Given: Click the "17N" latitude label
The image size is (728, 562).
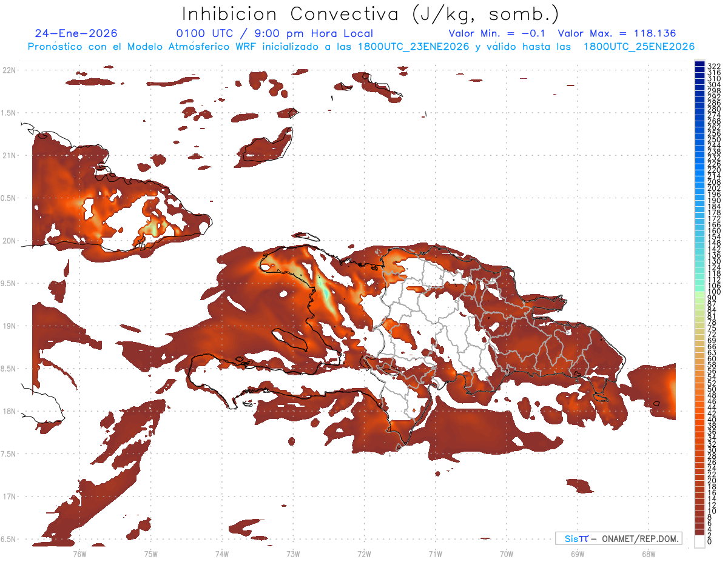Looking at the screenshot, I should (x=9, y=497).
